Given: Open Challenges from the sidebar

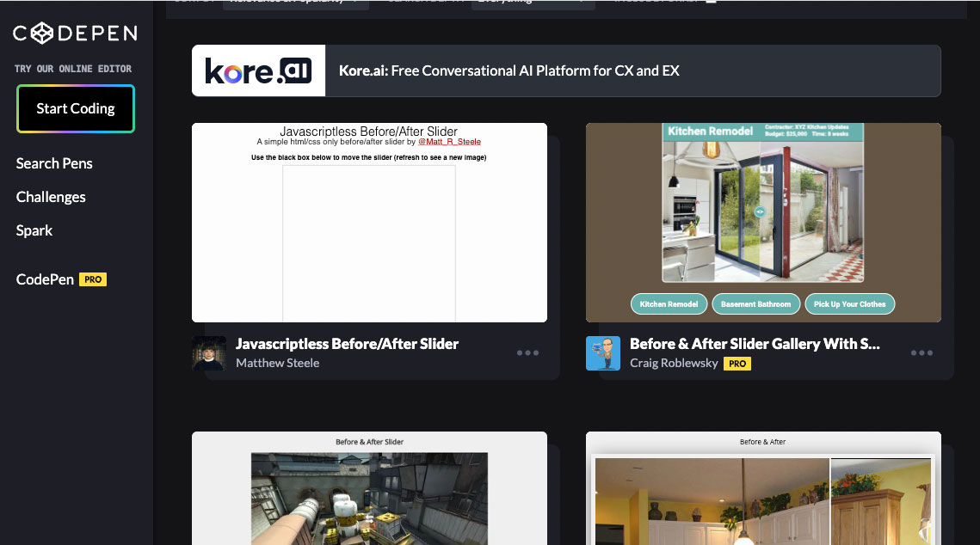Looking at the screenshot, I should pos(51,197).
